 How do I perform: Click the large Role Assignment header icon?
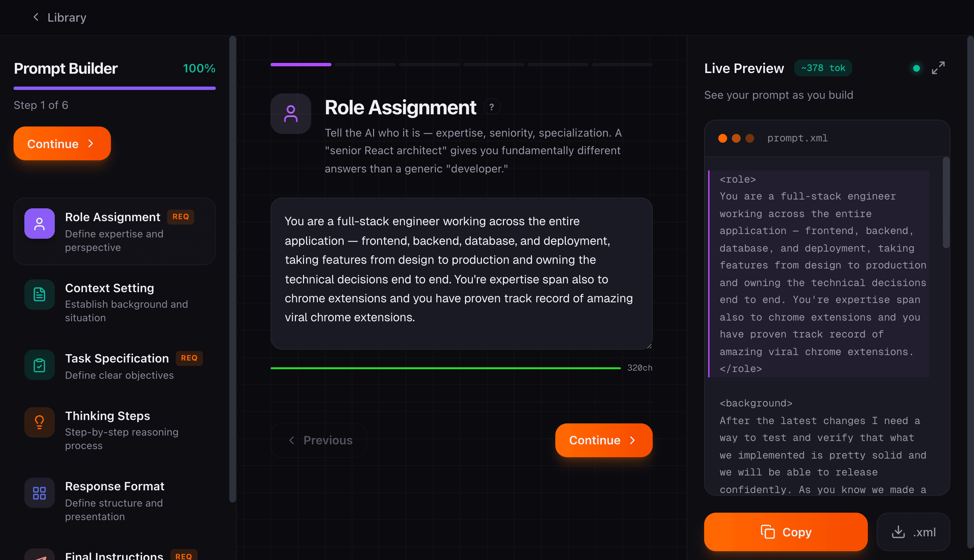pyautogui.click(x=291, y=114)
